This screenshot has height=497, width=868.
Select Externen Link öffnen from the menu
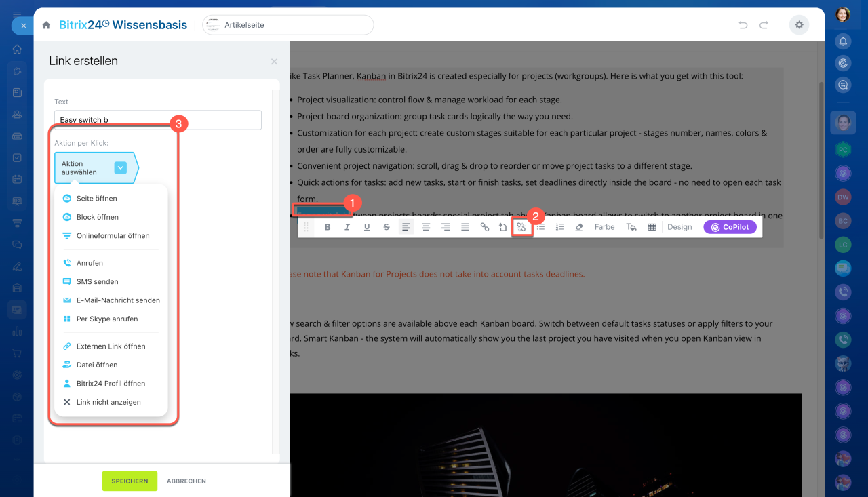[111, 346]
